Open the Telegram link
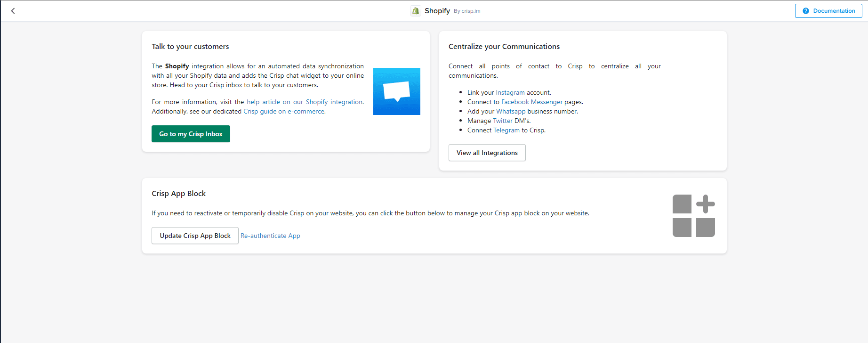Image resolution: width=868 pixels, height=343 pixels. [x=506, y=130]
